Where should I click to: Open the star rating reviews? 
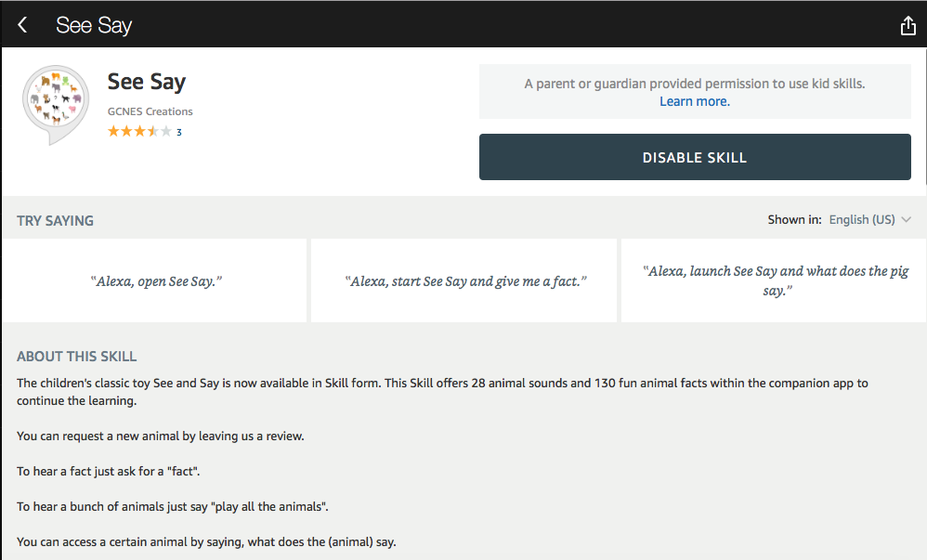139,131
